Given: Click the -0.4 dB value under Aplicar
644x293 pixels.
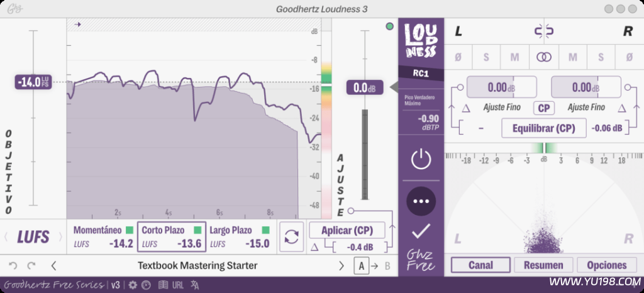Looking at the screenshot, I should click(x=359, y=248).
